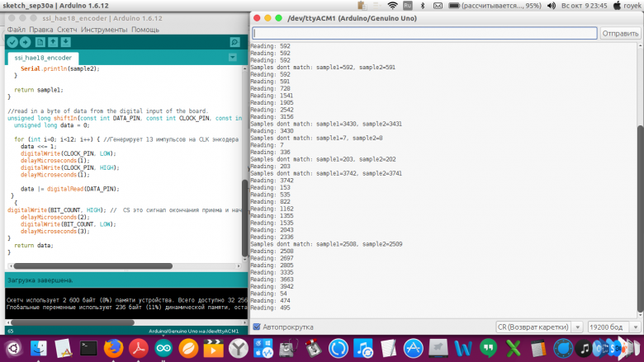Open the 19200 бод baud rate dropdown
Screen dimensions: 644x362
point(614,327)
